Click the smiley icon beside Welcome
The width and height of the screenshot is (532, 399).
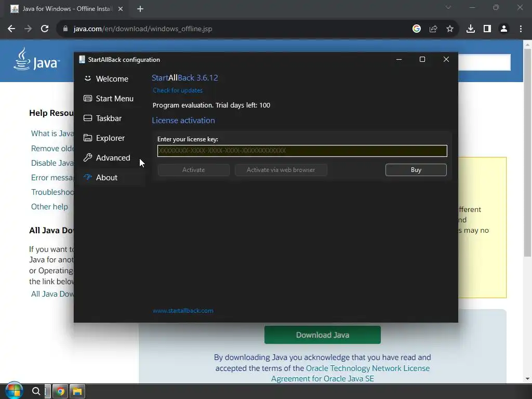click(x=87, y=78)
